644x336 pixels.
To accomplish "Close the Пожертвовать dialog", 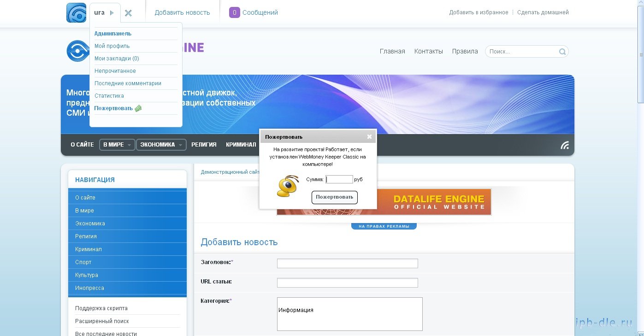I will 369,137.
